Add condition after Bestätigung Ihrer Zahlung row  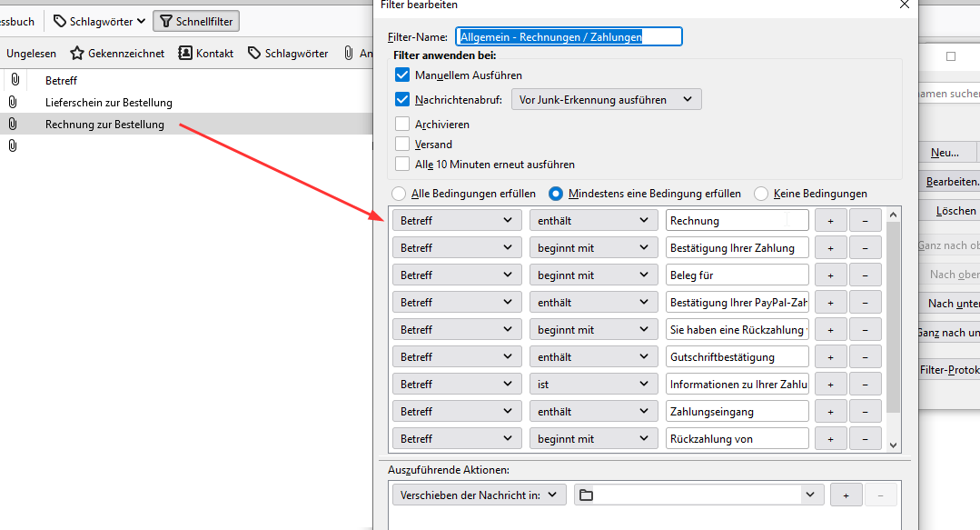coord(830,248)
